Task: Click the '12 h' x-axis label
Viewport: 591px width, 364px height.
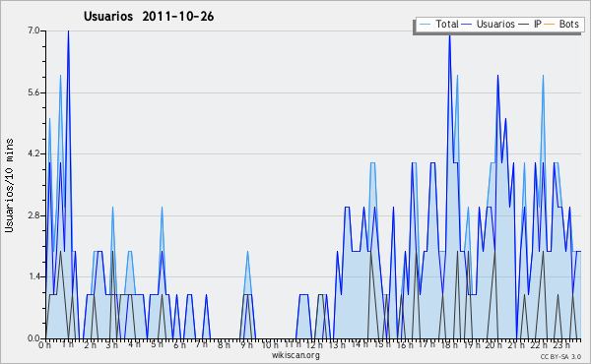Action: tap(314, 344)
